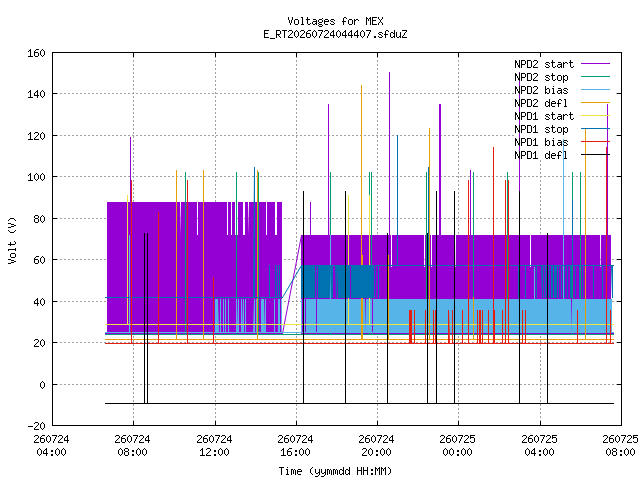
Task: Click the 80 tick on the voltage axis
Action: click(x=39, y=219)
